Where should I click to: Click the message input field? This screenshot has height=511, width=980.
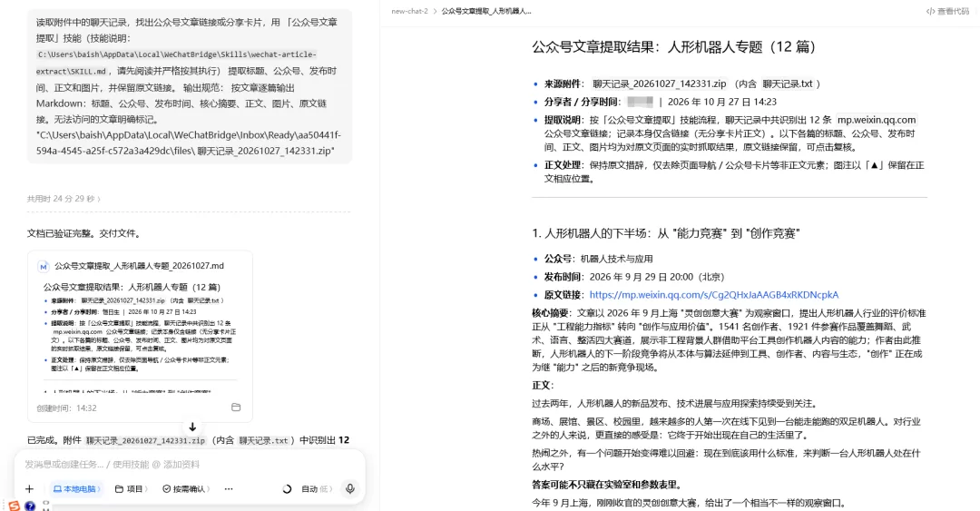pyautogui.click(x=188, y=464)
